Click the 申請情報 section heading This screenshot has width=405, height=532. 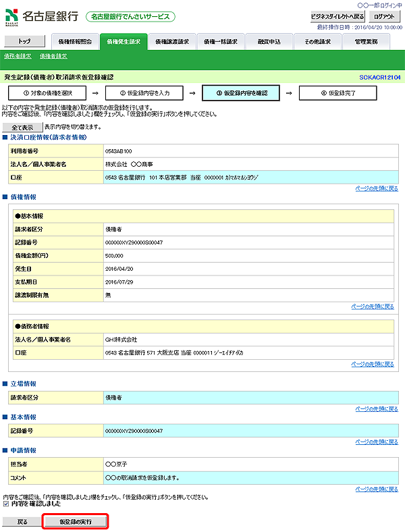(x=24, y=450)
